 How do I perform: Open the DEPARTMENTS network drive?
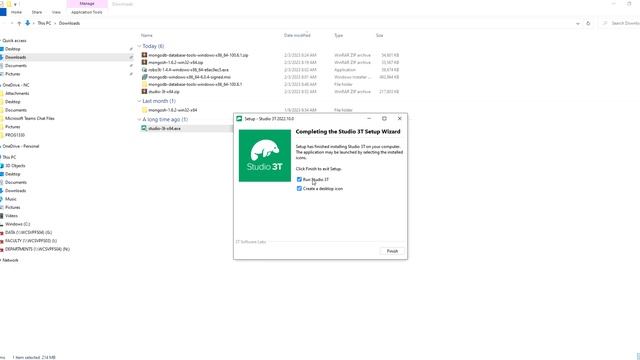click(37, 249)
